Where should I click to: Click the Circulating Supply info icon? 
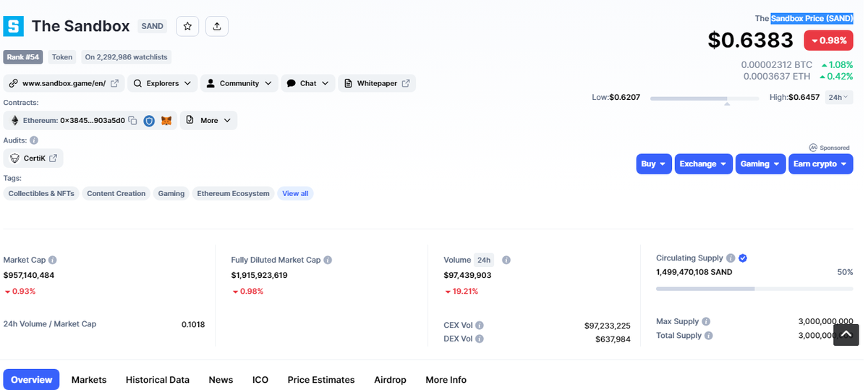731,258
